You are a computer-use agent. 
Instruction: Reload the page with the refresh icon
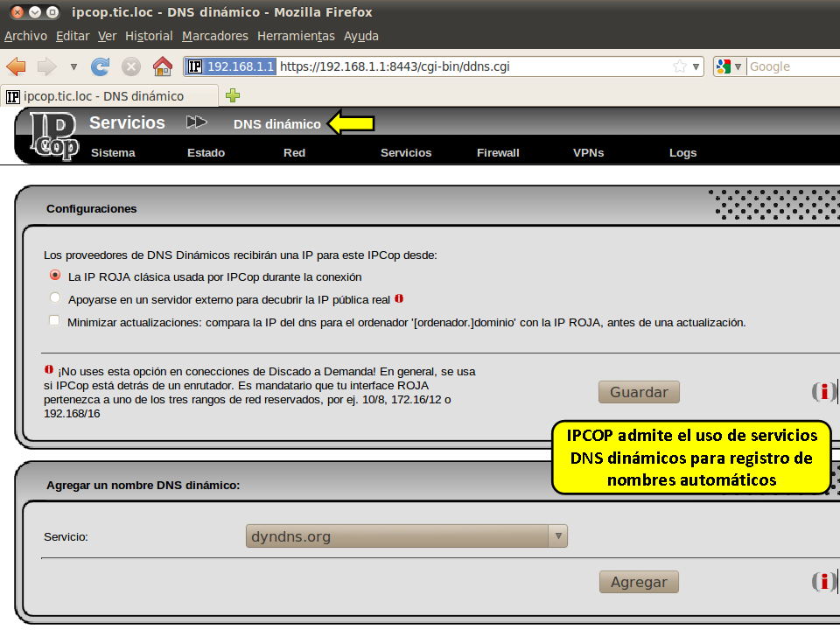(101, 66)
